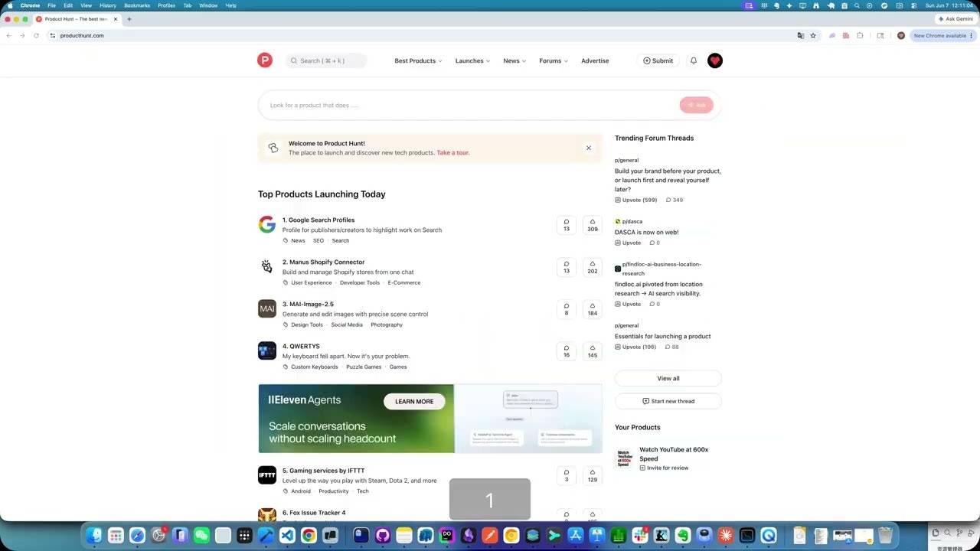980x551 pixels.
Task: Click Invite for review
Action: click(664, 468)
